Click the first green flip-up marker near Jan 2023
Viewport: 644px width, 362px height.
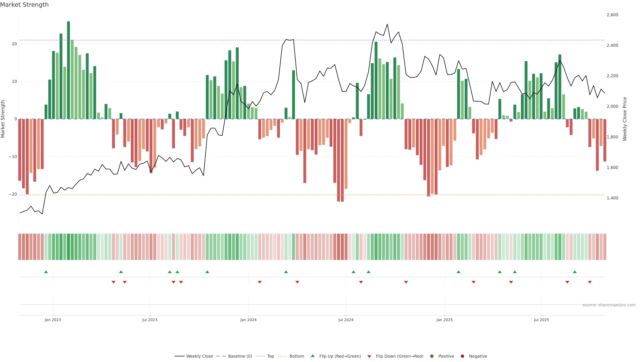pyautogui.click(x=46, y=272)
